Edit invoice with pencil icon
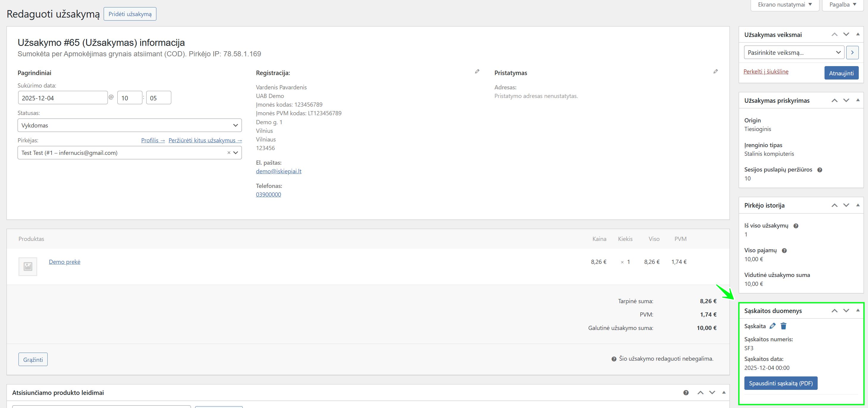The height and width of the screenshot is (408, 868). pos(773,326)
